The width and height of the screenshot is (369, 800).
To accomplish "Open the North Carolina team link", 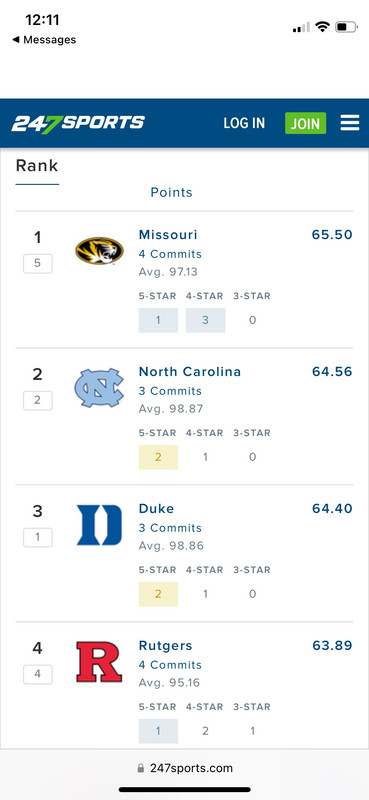I will [190, 371].
